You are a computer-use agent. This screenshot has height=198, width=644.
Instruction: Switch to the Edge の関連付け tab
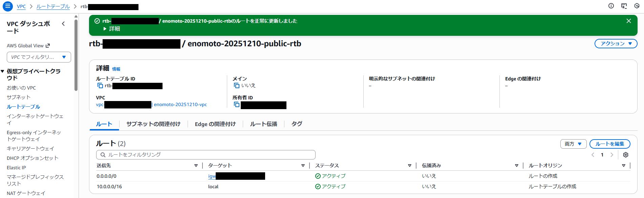click(x=215, y=124)
